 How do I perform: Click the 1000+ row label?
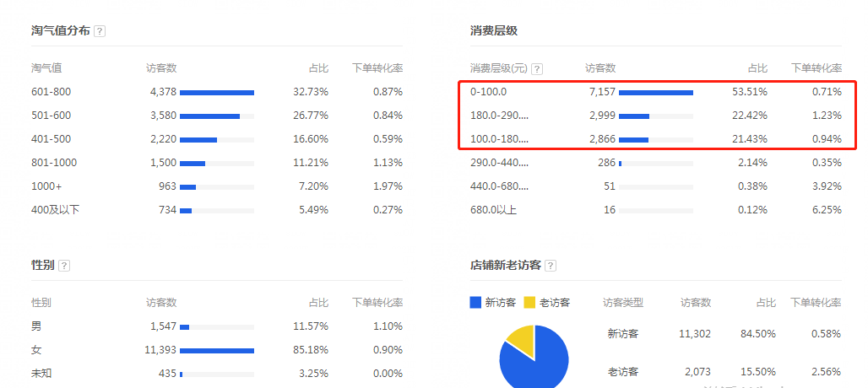pos(46,186)
